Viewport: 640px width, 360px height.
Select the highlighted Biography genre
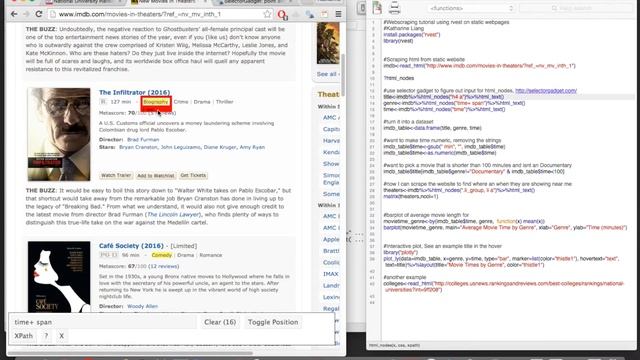156,102
